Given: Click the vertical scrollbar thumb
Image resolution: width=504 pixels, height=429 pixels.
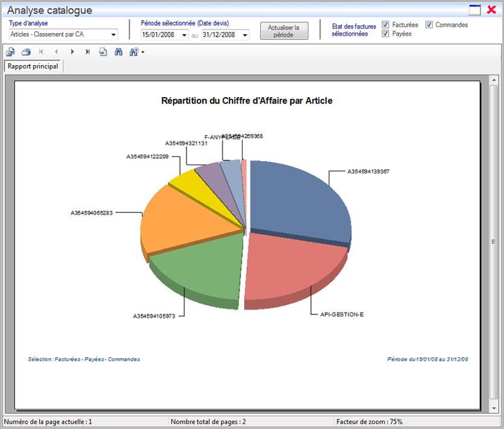Looking at the screenshot, I should pyautogui.click(x=494, y=242).
